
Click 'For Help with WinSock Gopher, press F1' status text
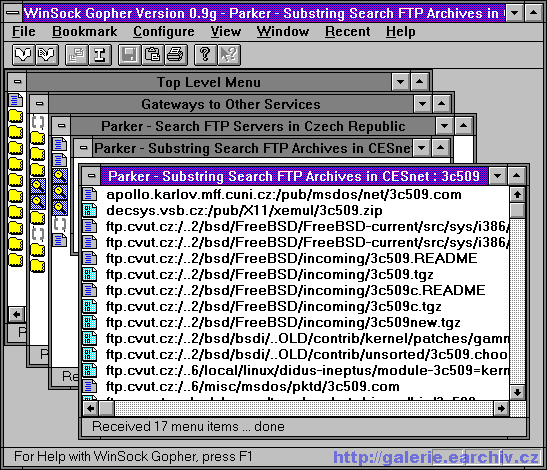(x=133, y=456)
